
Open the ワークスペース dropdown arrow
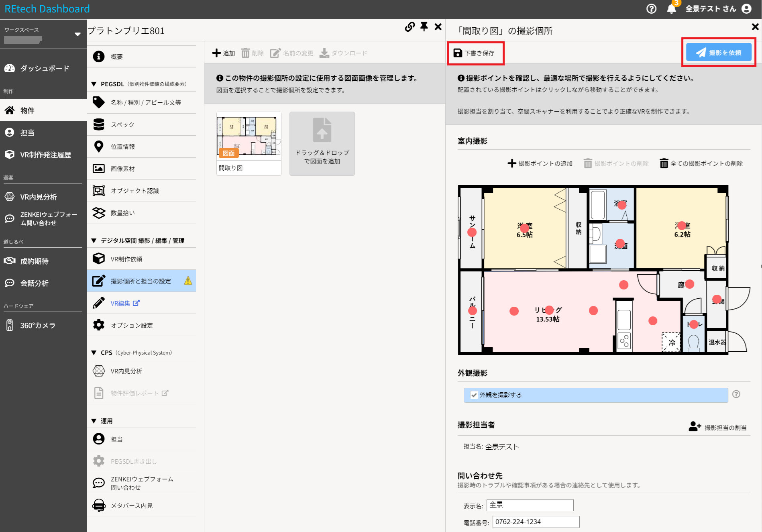pos(77,35)
